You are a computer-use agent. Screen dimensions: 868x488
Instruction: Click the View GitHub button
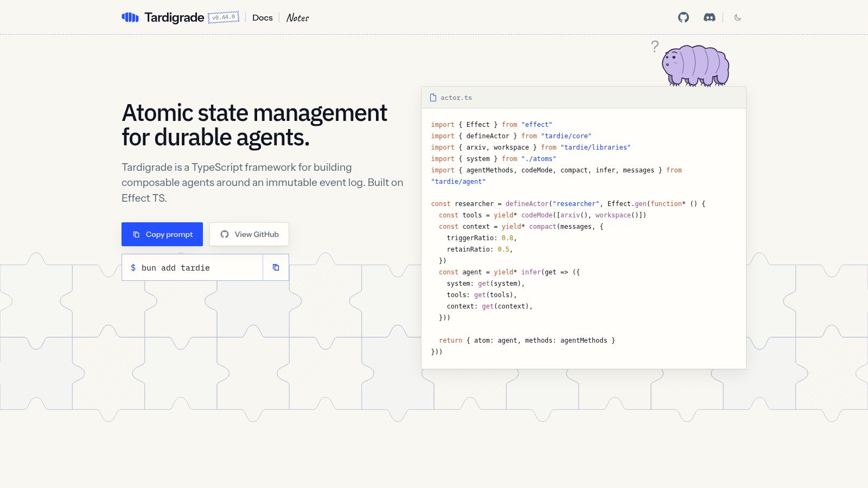tap(250, 234)
